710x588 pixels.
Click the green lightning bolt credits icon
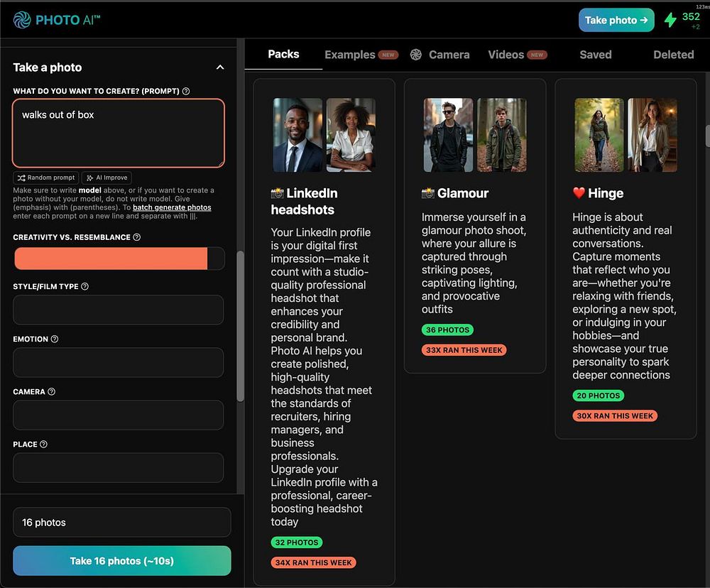tap(670, 20)
